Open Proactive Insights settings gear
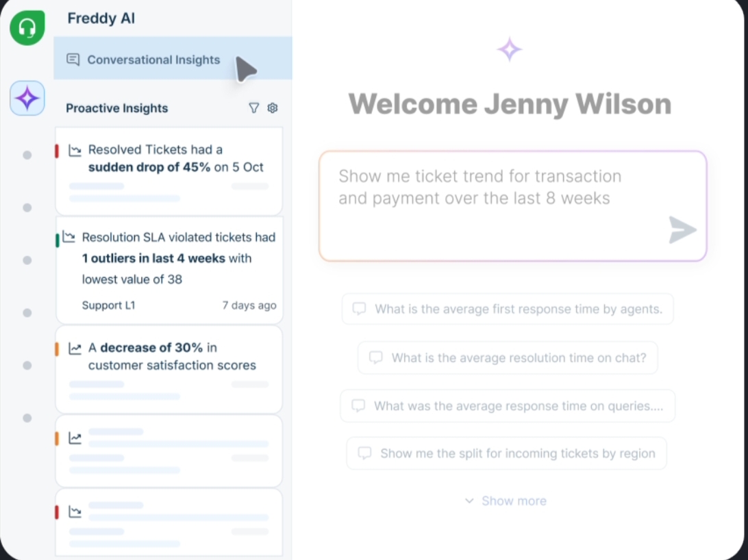Screen dimensions: 748x560 (273, 108)
